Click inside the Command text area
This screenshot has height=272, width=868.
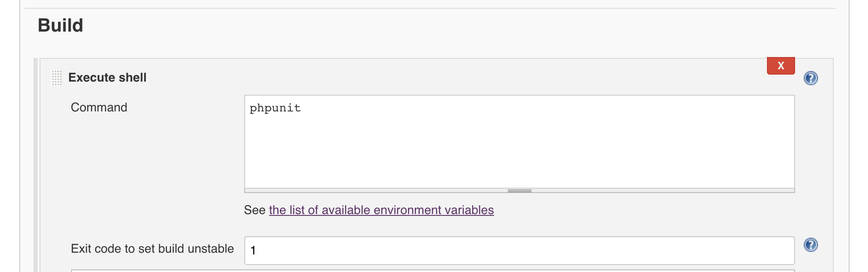click(519, 145)
